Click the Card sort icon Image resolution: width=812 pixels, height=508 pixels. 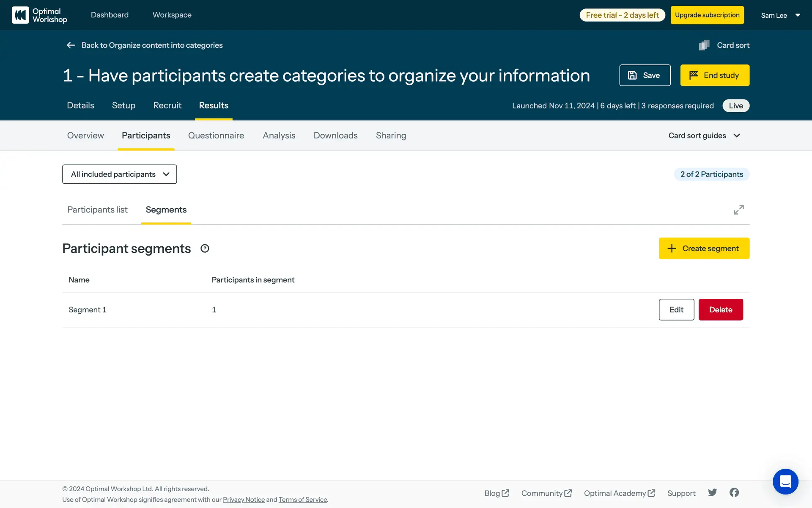click(704, 45)
